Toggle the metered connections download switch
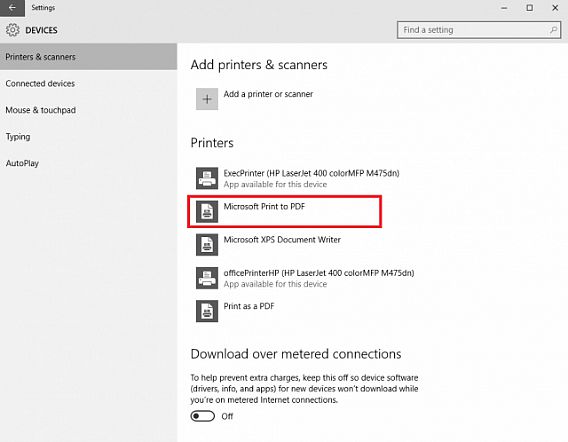This screenshot has width=568, height=442. [x=202, y=416]
